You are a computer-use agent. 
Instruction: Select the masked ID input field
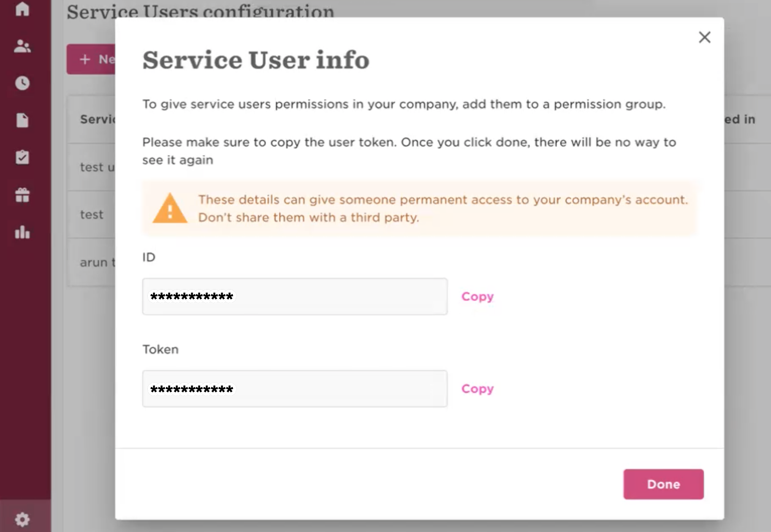[295, 296]
